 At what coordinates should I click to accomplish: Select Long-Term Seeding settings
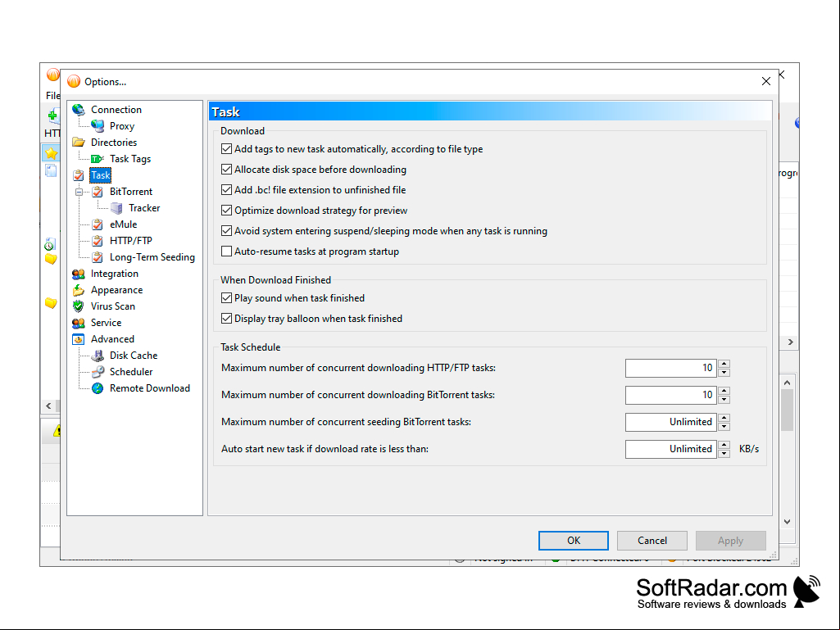[x=152, y=257]
